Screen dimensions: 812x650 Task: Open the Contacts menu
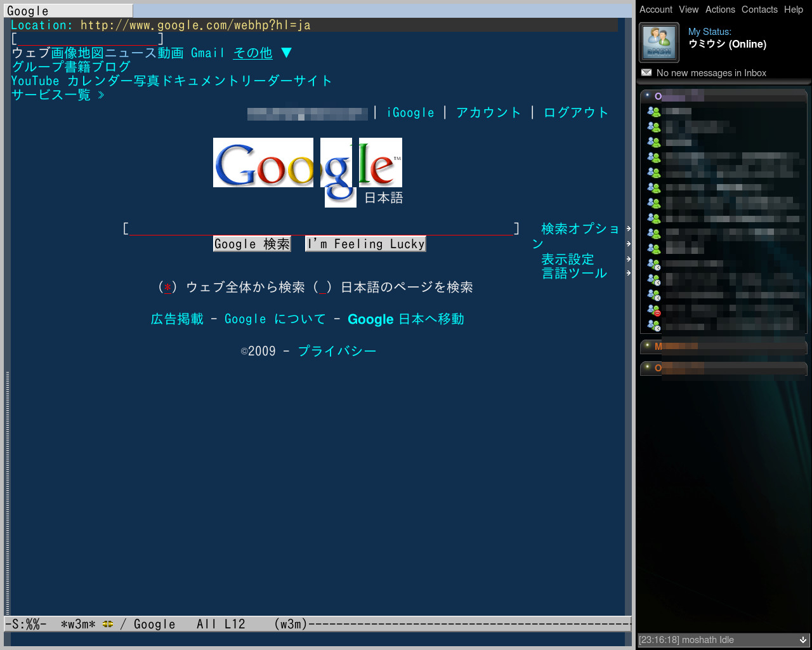[759, 10]
